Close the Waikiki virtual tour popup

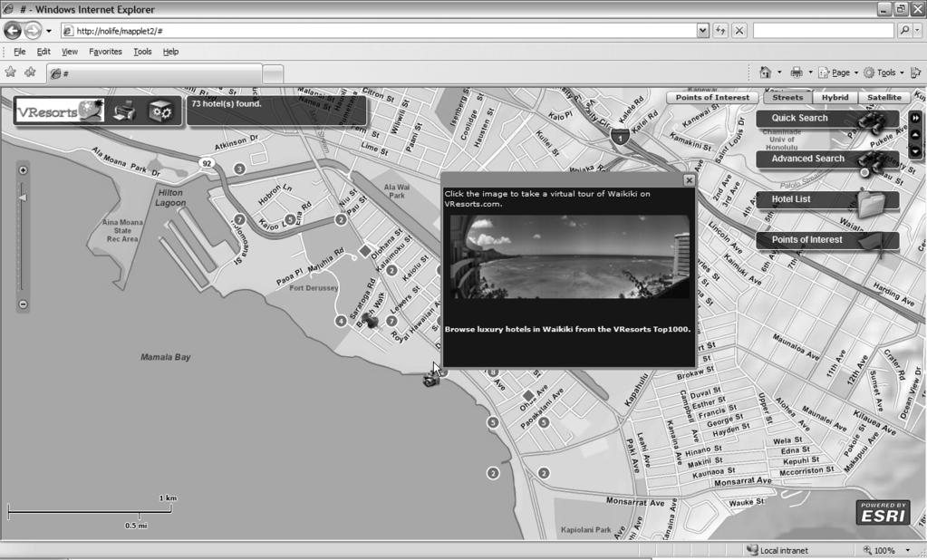pos(689,180)
